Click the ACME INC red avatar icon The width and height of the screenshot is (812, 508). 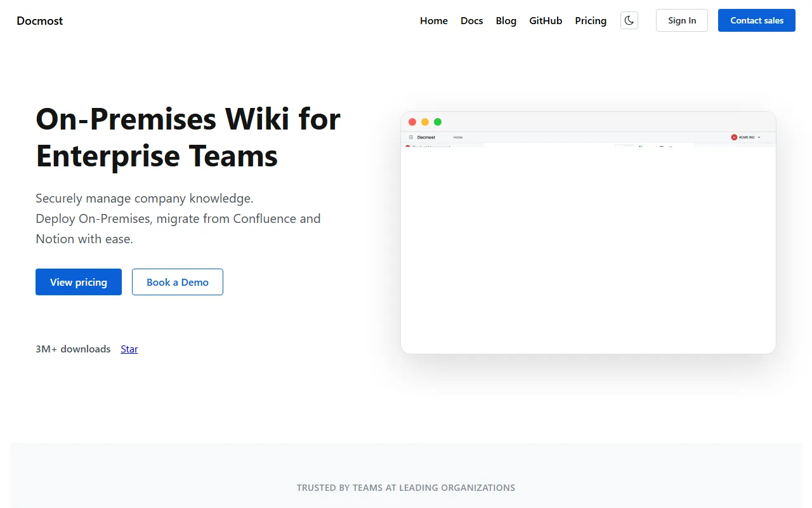734,137
